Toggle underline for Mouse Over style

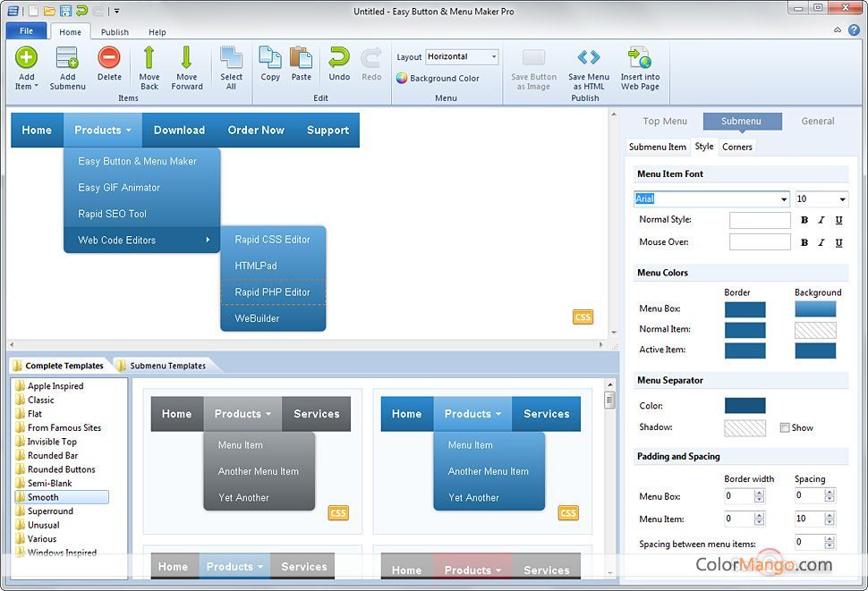839,242
